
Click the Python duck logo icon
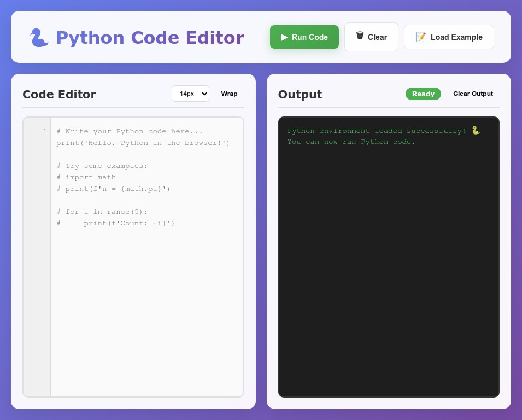[39, 37]
